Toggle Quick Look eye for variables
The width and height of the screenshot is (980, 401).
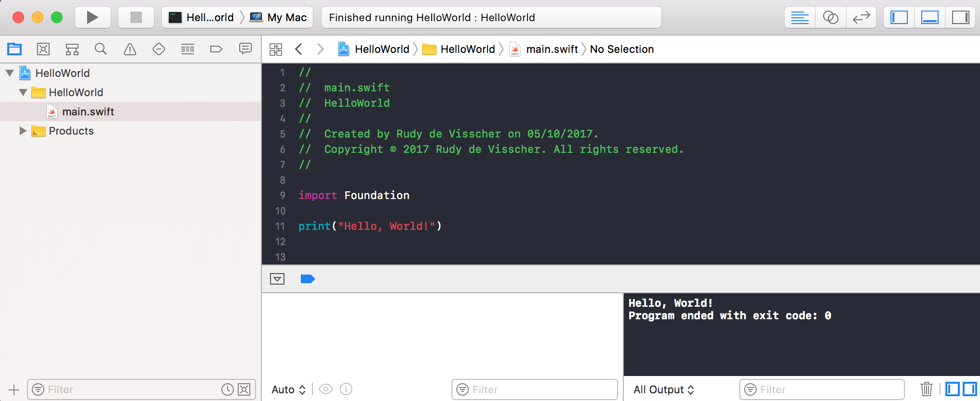(x=326, y=389)
